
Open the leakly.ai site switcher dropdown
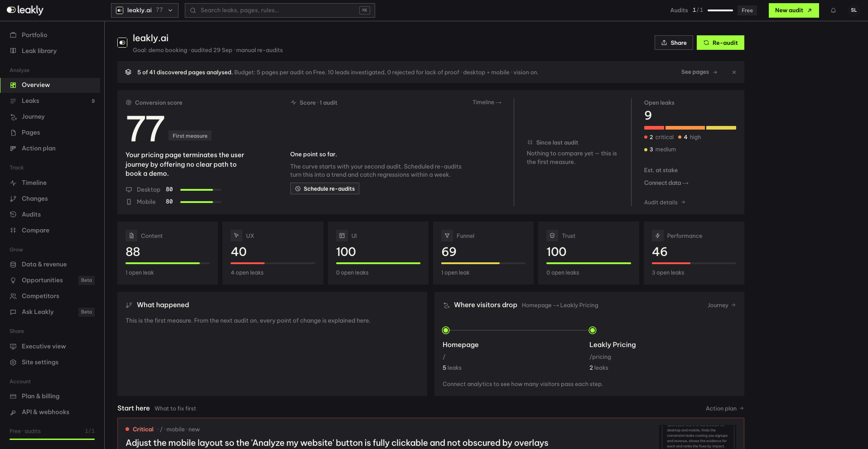click(x=145, y=10)
